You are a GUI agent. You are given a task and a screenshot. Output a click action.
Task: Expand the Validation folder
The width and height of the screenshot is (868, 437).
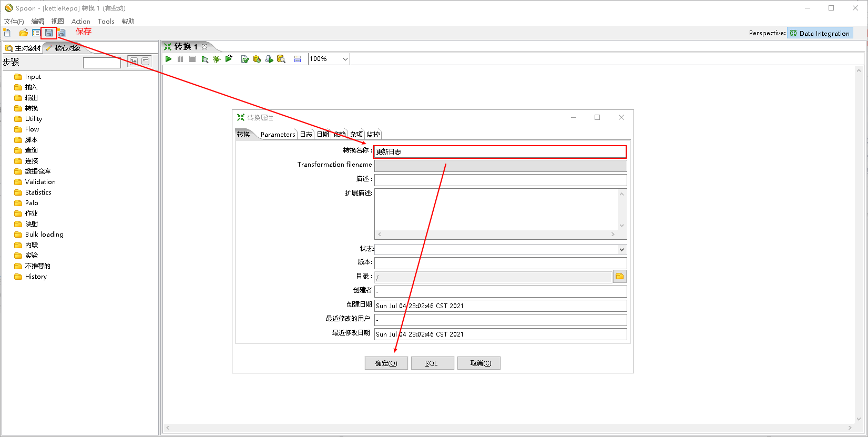(x=35, y=182)
